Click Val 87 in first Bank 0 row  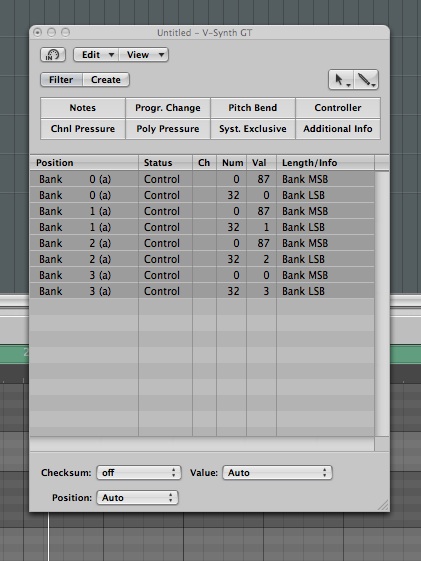[263, 179]
